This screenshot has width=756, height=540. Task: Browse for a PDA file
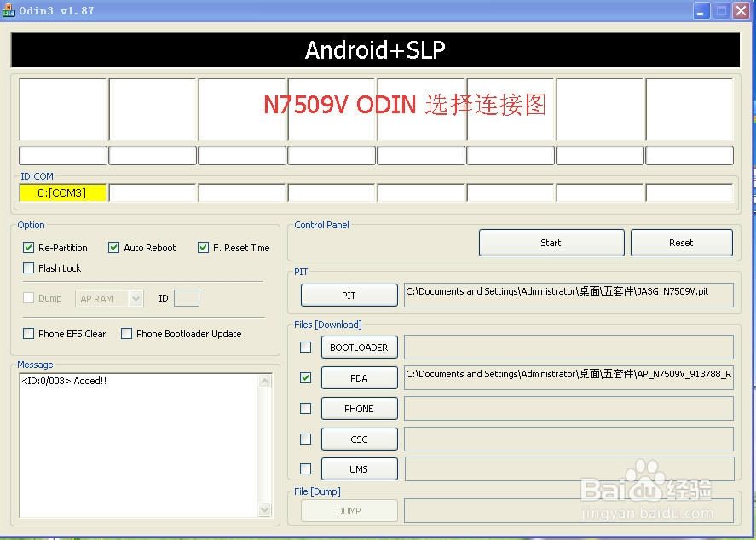[x=359, y=378]
